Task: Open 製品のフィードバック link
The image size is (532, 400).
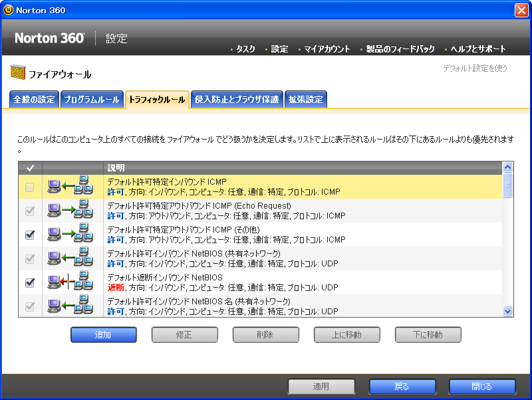Action: (400, 49)
